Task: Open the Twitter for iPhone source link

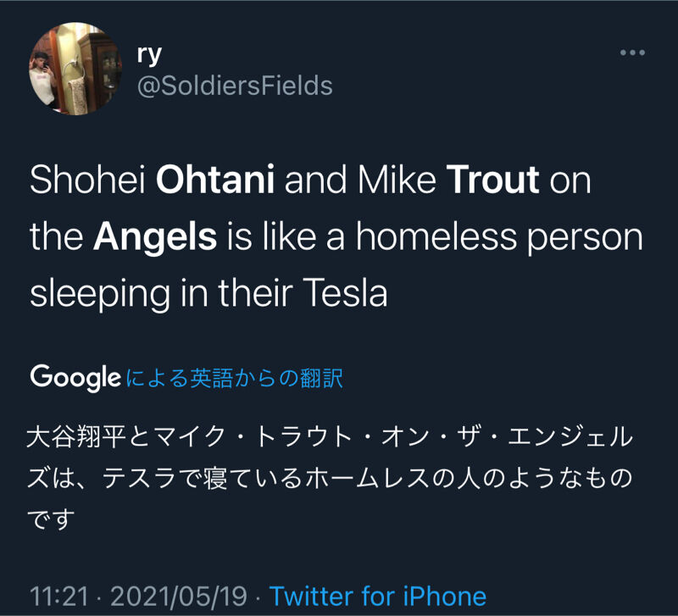Action: click(x=378, y=596)
